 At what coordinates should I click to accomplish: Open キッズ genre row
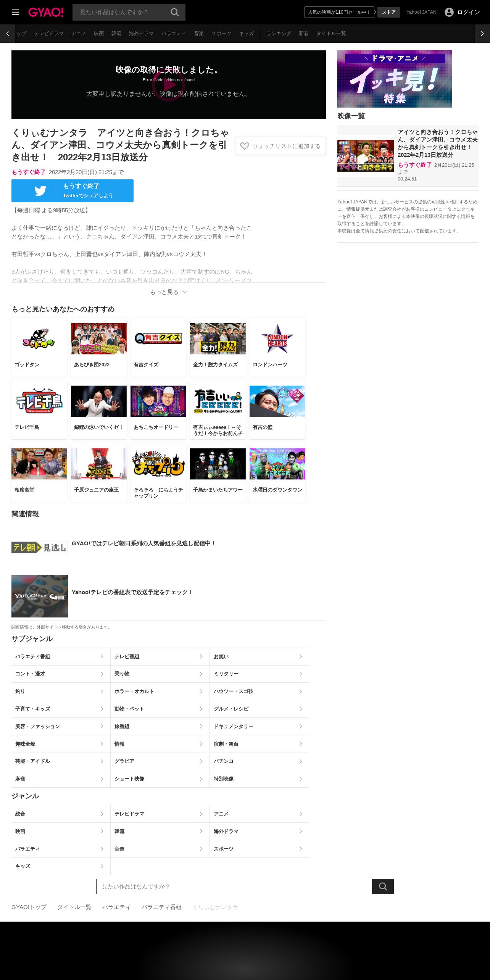[x=61, y=866]
